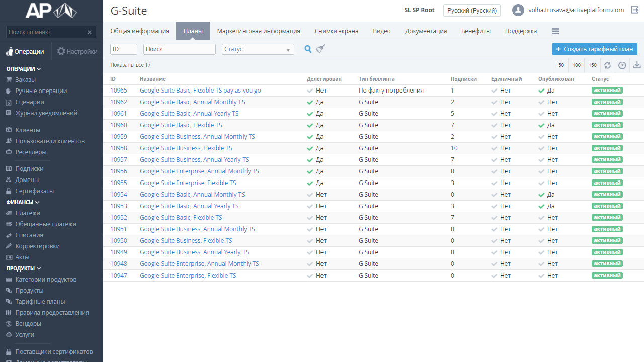Open Журнал уведомлений
644x362 pixels.
pyautogui.click(x=46, y=113)
